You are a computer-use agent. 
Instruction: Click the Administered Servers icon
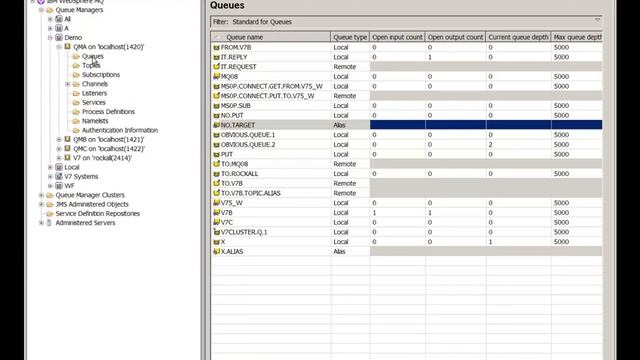tap(49, 223)
